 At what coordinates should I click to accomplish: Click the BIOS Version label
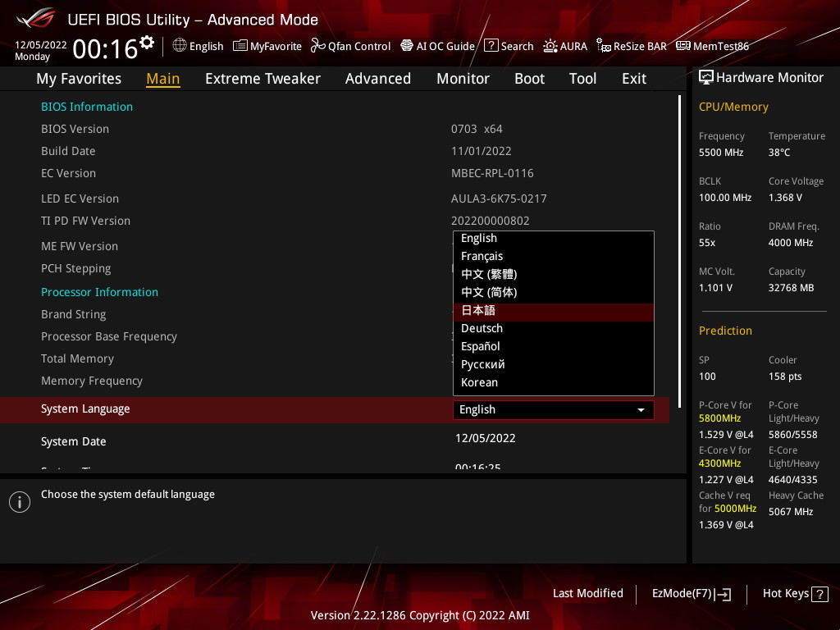point(75,129)
